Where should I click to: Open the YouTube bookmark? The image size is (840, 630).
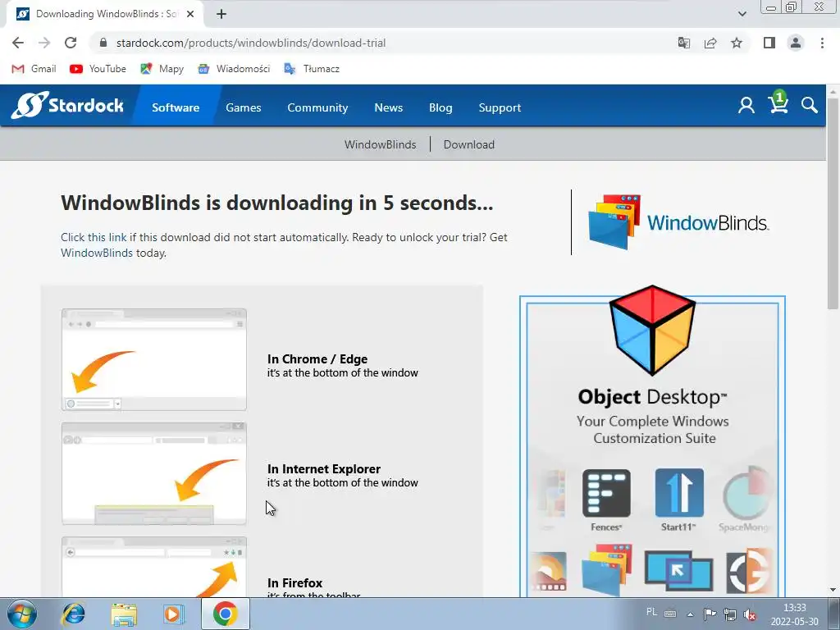pos(98,69)
